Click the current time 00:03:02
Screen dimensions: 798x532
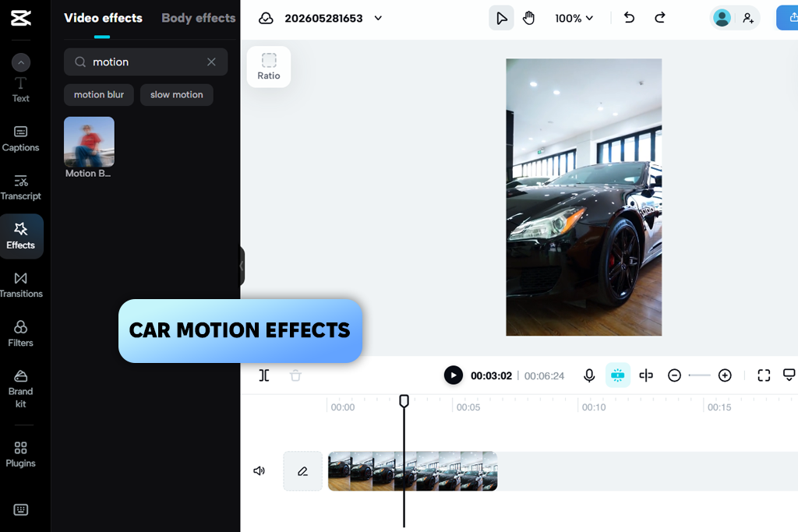click(x=491, y=376)
